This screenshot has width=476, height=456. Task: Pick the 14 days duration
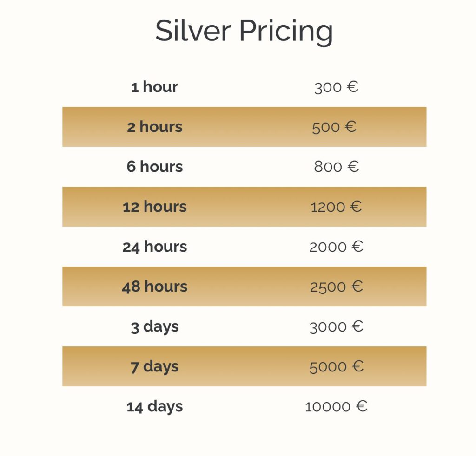point(154,406)
